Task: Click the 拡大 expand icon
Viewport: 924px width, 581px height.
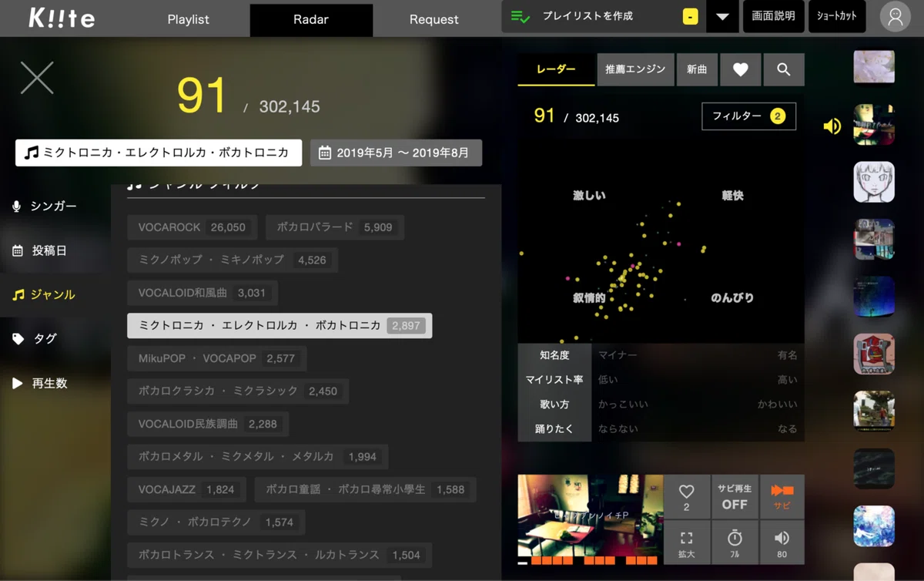Action: pyautogui.click(x=687, y=542)
